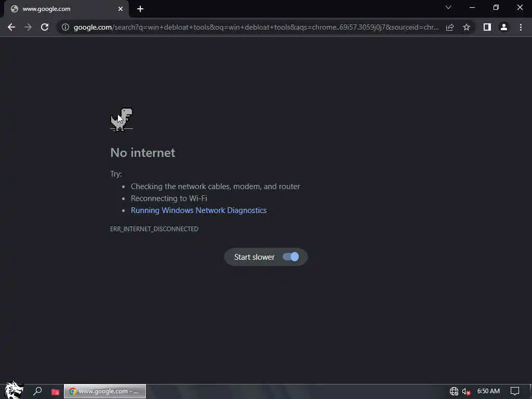532x399 pixels.
Task: Open the Chrome profile menu
Action: click(x=504, y=27)
